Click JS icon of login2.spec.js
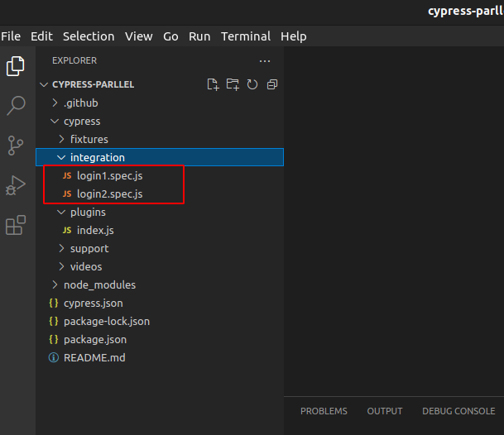This screenshot has height=435, width=504. pos(67,194)
